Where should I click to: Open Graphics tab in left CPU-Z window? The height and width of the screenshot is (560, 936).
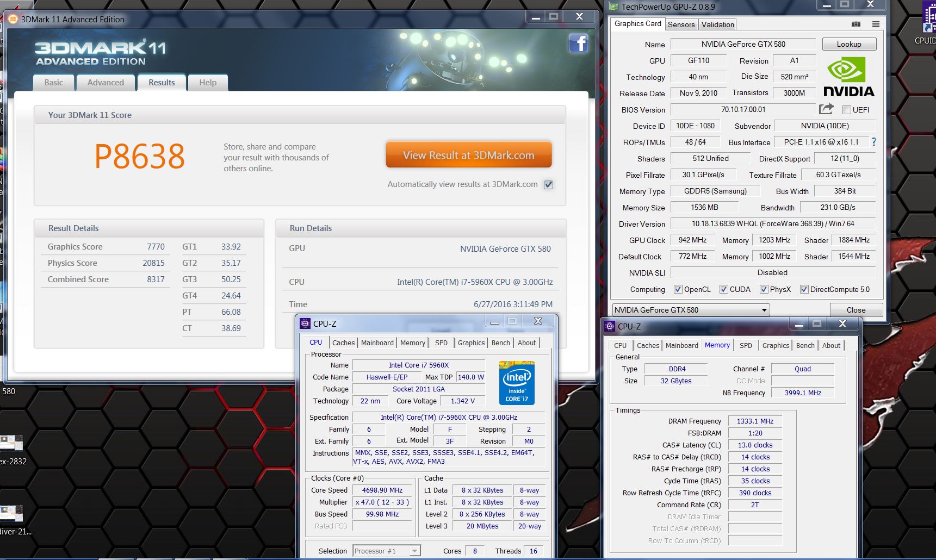[471, 343]
